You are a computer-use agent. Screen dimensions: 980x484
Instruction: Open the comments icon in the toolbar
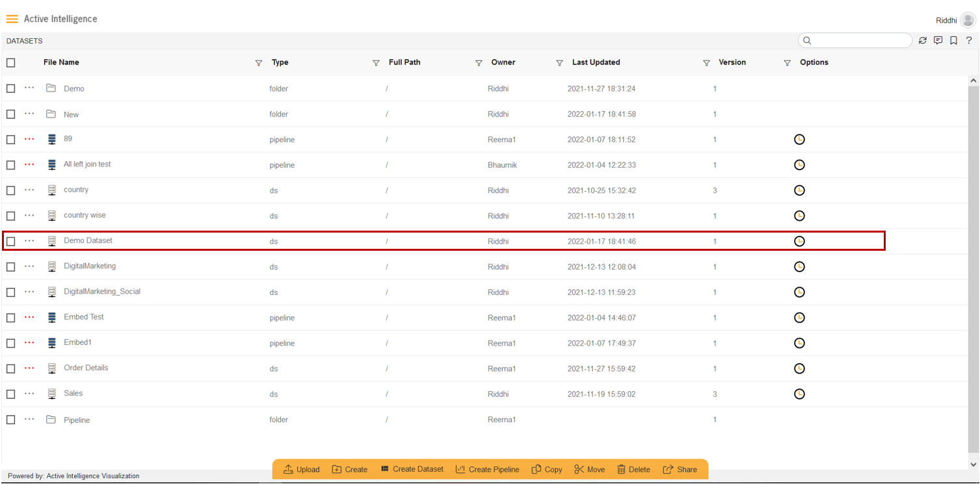coord(938,40)
